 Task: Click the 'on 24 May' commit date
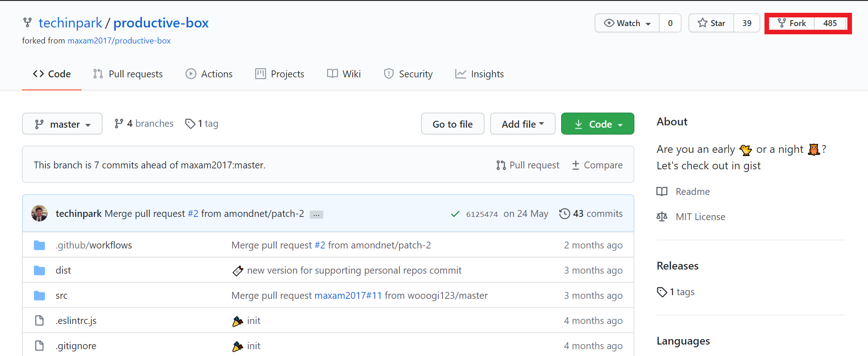click(526, 214)
